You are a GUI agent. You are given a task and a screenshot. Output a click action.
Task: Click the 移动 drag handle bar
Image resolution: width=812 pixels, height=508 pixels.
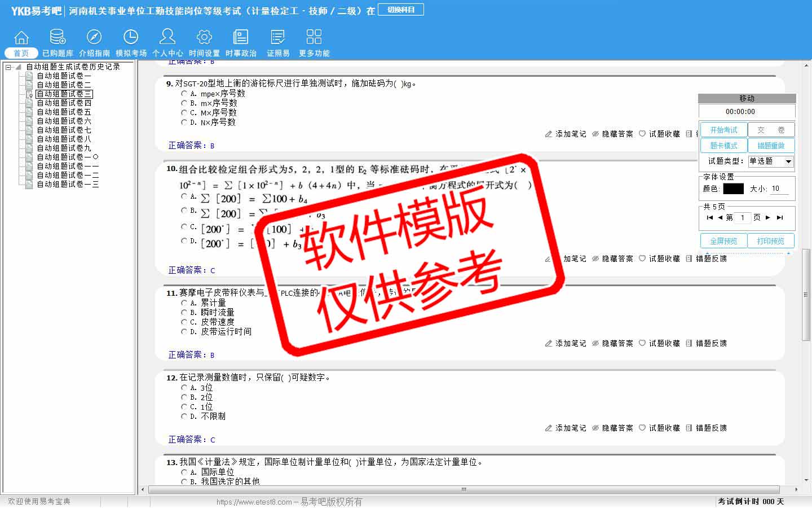[747, 98]
